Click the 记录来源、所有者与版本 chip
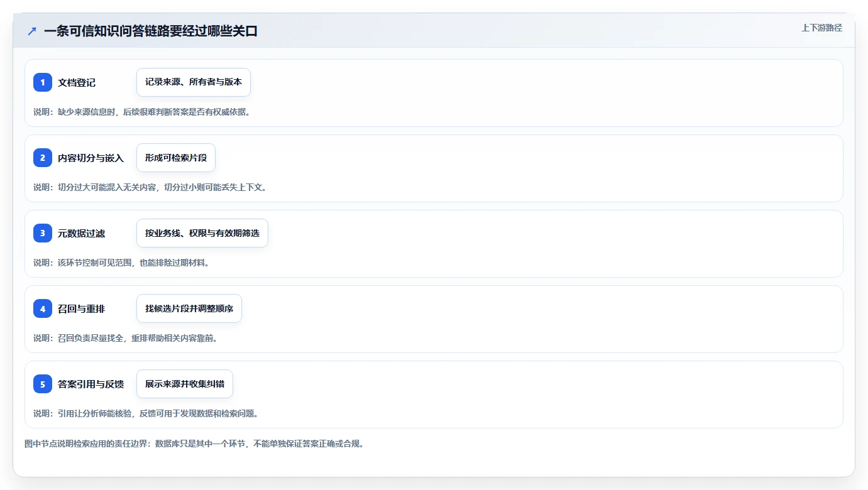Screen dimensions: 868x490 coord(194,82)
